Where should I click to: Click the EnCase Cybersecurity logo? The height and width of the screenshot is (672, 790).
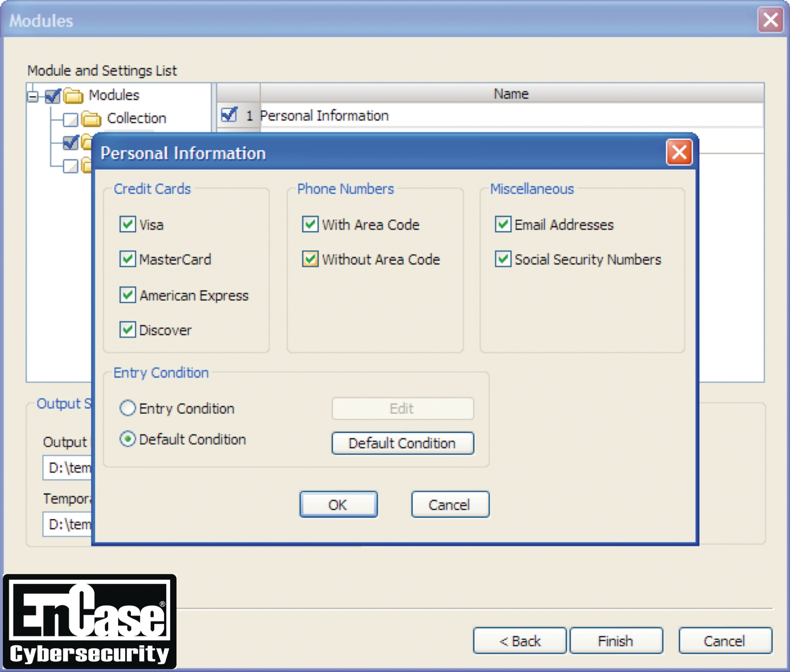(90, 621)
